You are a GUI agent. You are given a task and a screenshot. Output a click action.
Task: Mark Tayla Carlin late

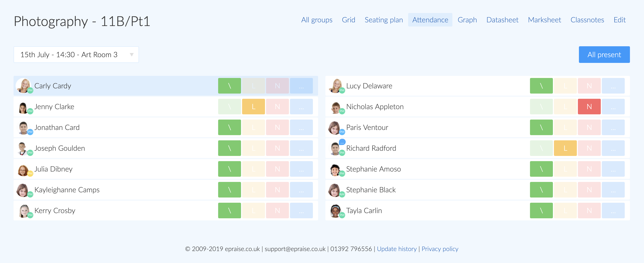(x=565, y=211)
